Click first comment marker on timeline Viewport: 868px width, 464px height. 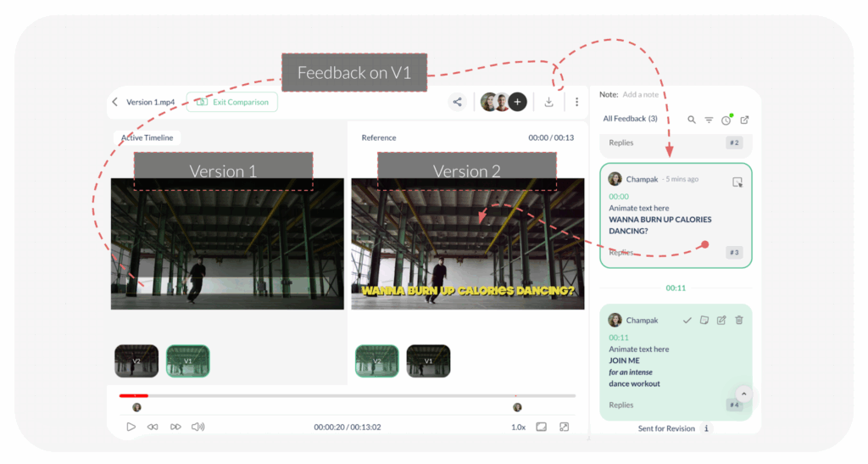pos(136,407)
